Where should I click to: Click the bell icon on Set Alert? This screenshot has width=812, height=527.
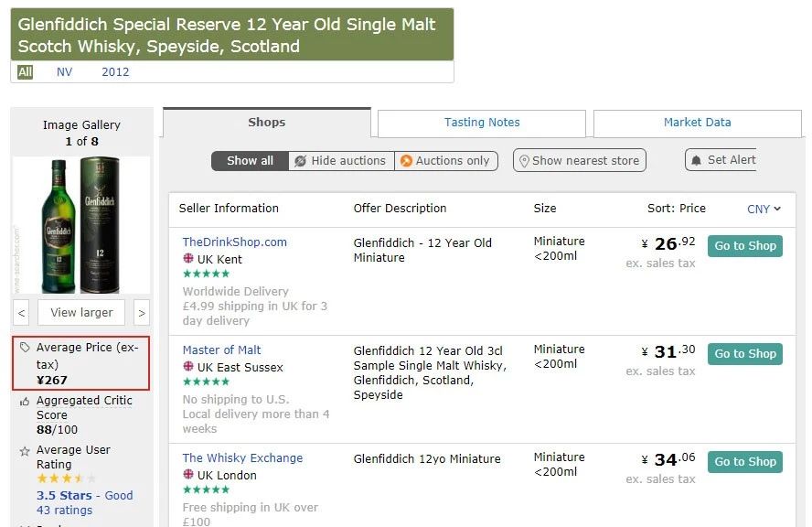pos(697,160)
